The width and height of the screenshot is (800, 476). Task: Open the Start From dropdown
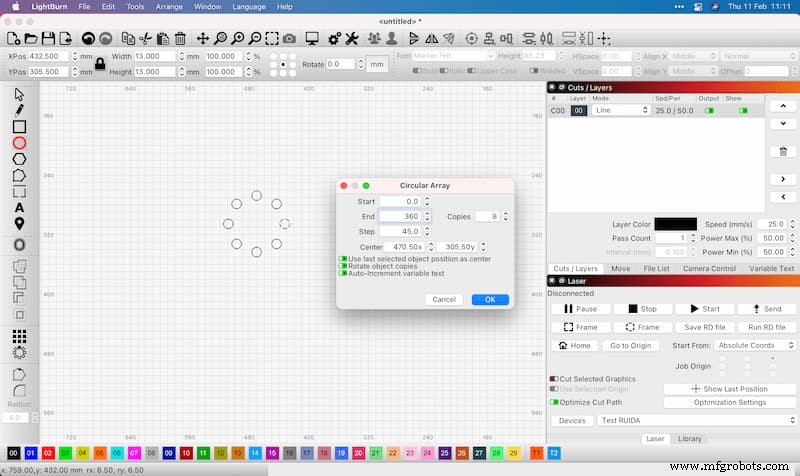(x=756, y=345)
